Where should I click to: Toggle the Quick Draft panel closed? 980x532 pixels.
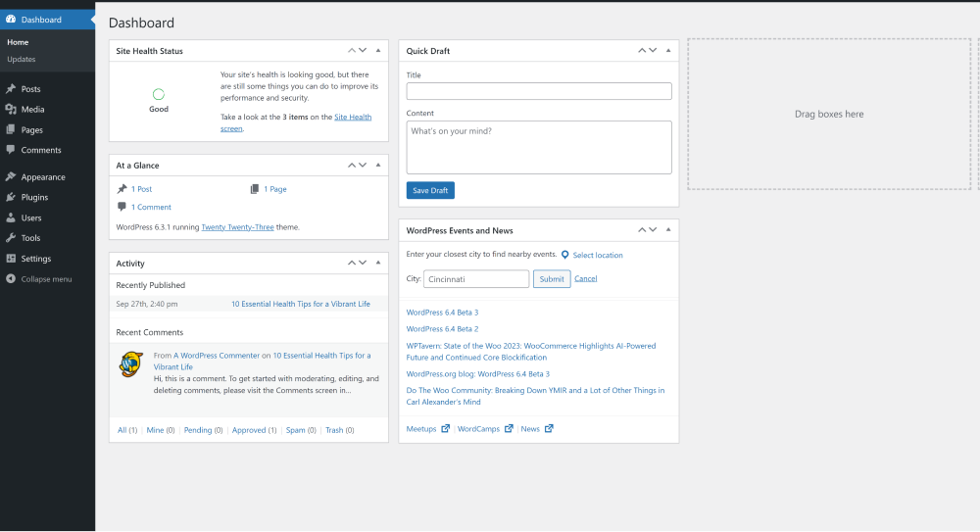[668, 51]
